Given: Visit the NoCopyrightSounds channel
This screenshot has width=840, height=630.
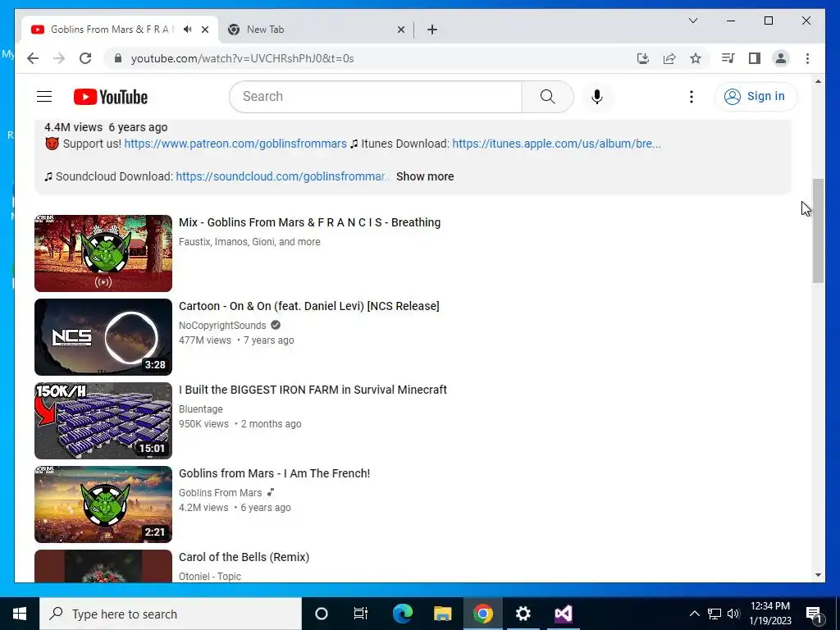Looking at the screenshot, I should pyautogui.click(x=222, y=325).
